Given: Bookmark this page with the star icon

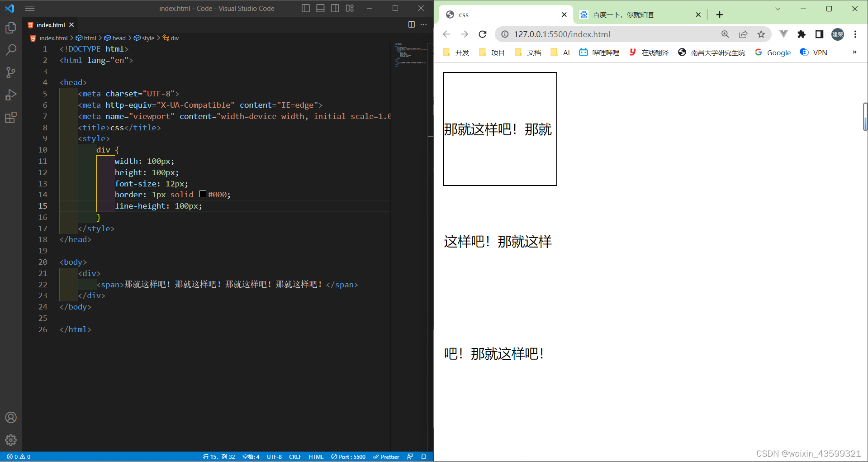Looking at the screenshot, I should pyautogui.click(x=761, y=34).
